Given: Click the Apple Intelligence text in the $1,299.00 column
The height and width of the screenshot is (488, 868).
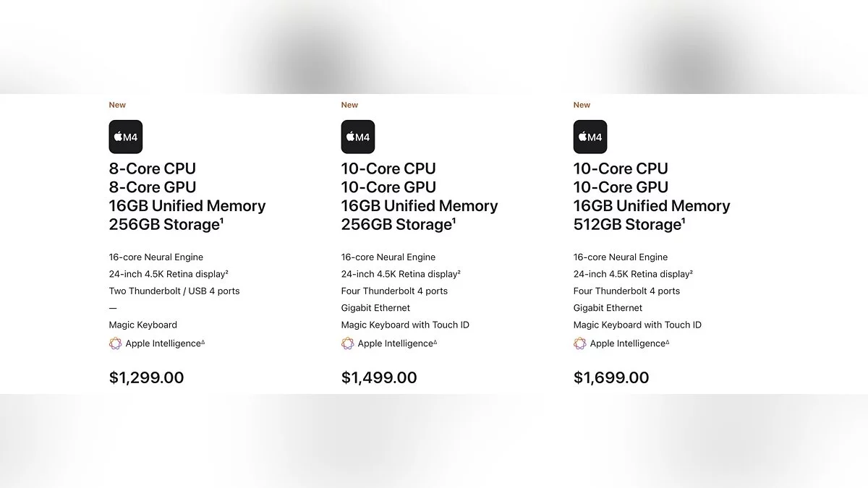Looking at the screenshot, I should pyautogui.click(x=163, y=343).
